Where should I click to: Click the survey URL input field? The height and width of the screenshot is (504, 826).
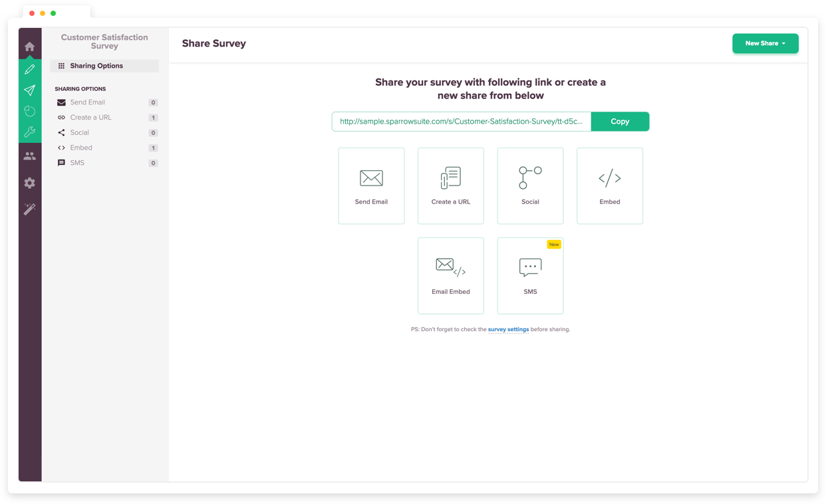point(461,121)
